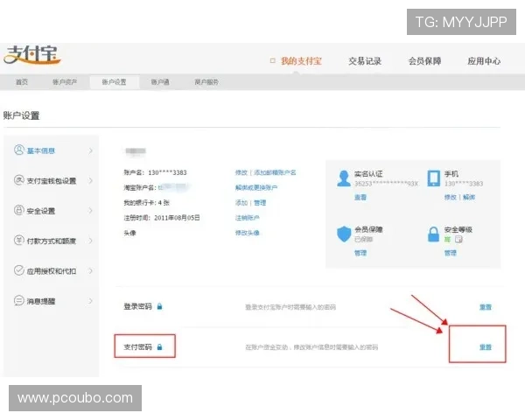
Task: Click 注册时间: 2011年08月05日 text
Action: click(x=162, y=218)
